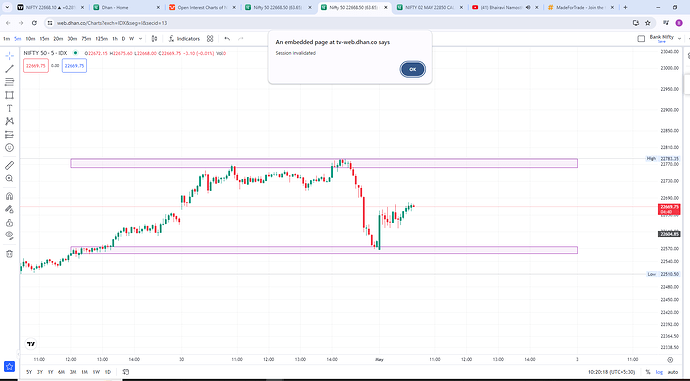Viewport: 690px width, 381px height.
Task: Open the candlestick chart style icon
Action: (x=154, y=39)
